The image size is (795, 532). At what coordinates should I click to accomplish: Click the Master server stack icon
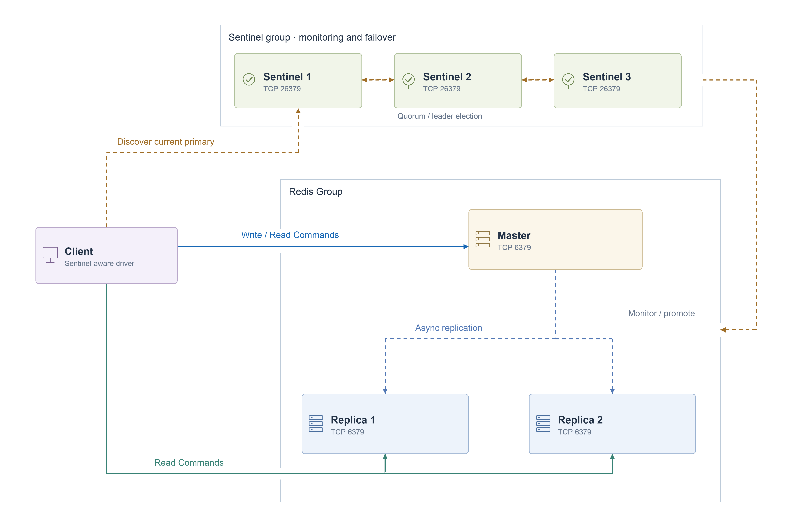tap(482, 239)
